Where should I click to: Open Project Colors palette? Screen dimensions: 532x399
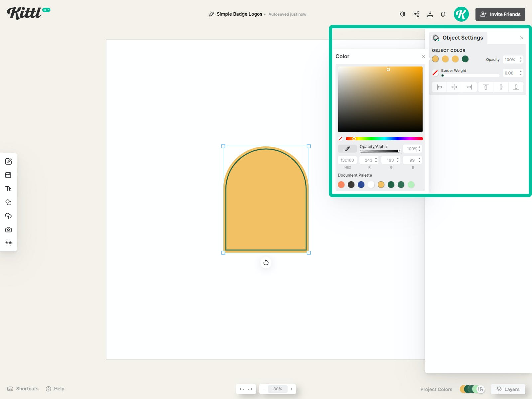[x=473, y=389]
